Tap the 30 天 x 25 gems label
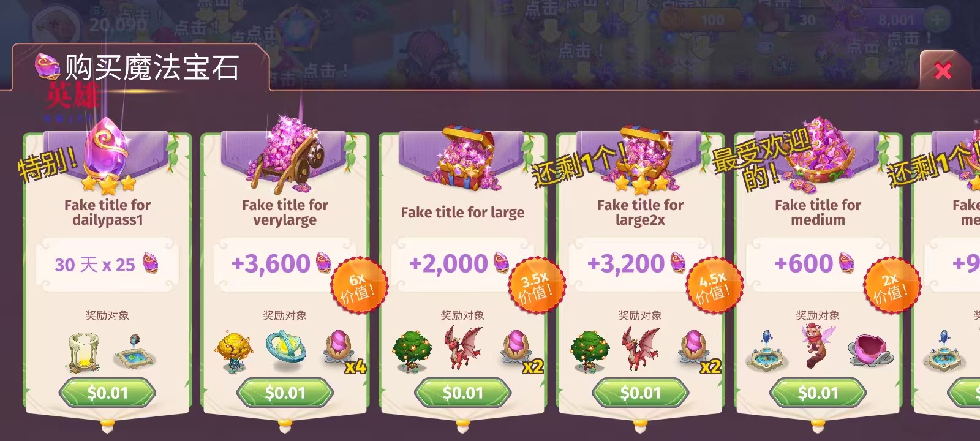 pos(95,265)
